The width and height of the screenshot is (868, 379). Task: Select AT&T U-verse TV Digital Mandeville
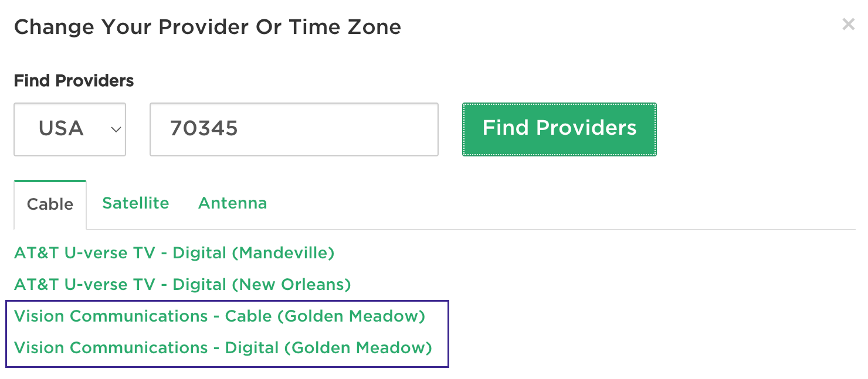(x=174, y=253)
